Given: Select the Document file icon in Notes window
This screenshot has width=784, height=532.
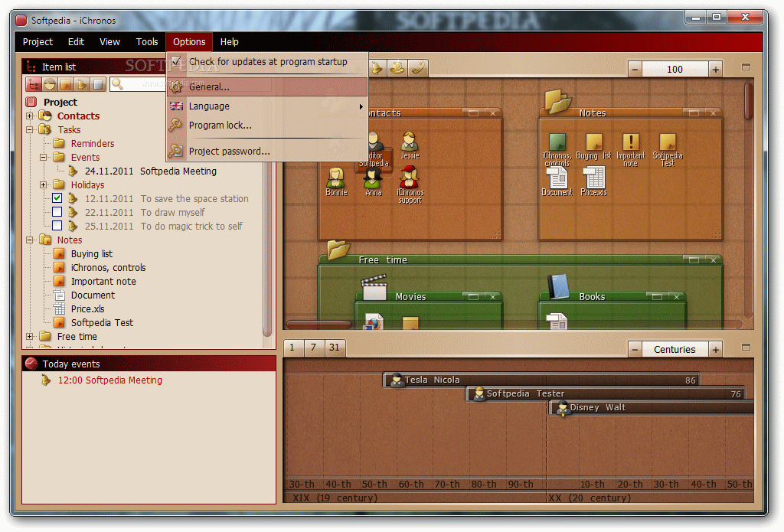Looking at the screenshot, I should pos(557,181).
